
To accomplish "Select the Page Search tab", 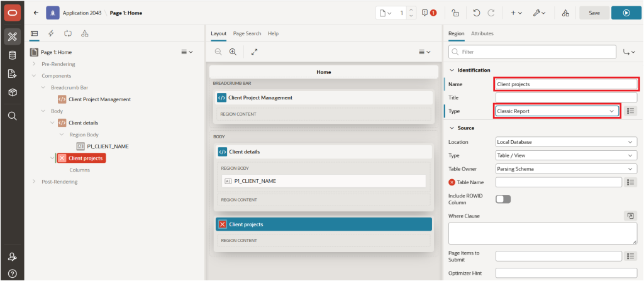I will point(247,34).
